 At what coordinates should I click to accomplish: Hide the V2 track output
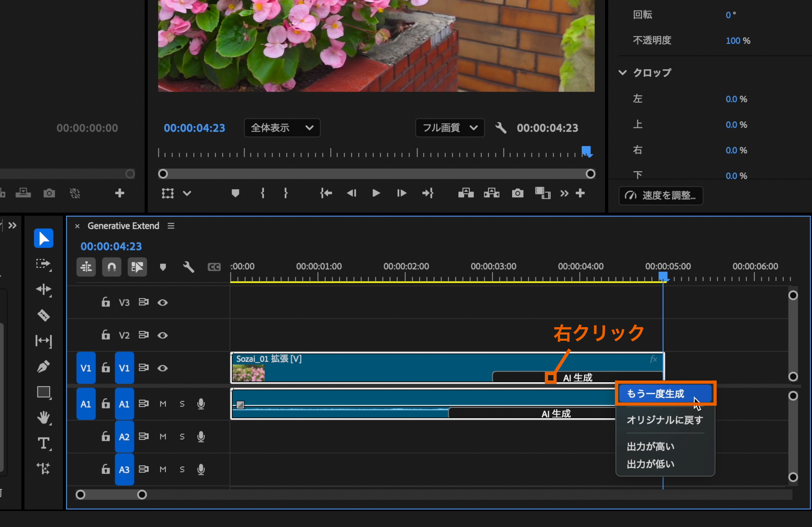point(162,335)
